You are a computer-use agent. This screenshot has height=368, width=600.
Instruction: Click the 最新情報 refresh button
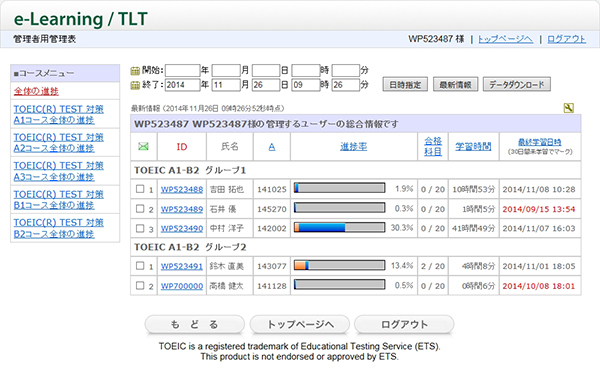point(455,85)
